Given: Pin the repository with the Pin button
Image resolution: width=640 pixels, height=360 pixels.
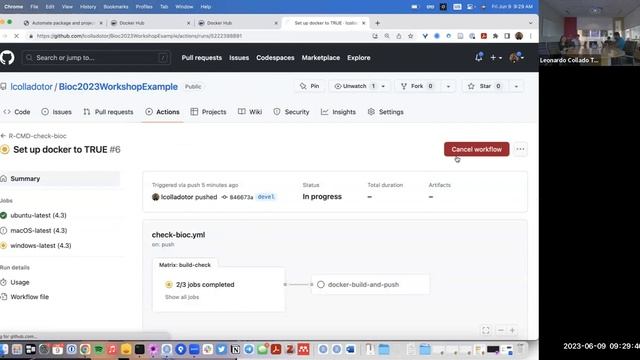Looking at the screenshot, I should pyautogui.click(x=309, y=86).
